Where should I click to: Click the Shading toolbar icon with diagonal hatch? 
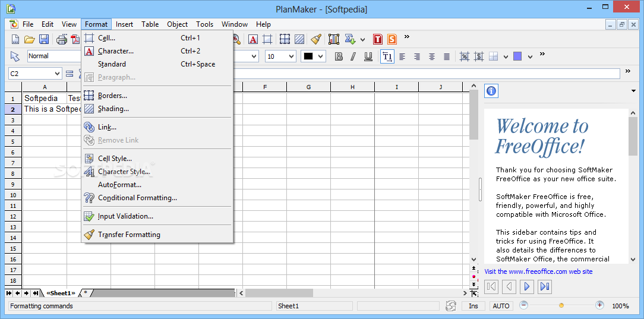[x=299, y=39]
